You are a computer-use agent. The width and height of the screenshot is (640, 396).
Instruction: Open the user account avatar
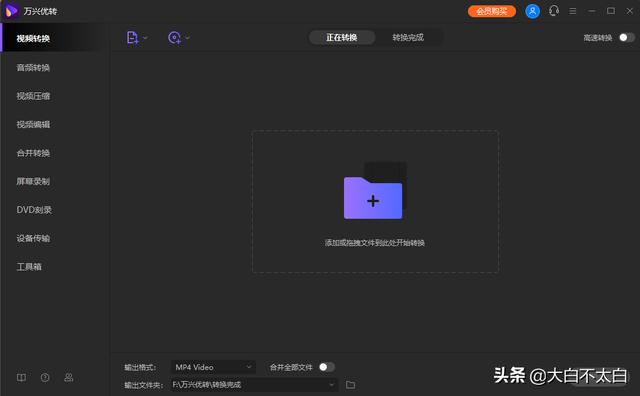tap(532, 11)
